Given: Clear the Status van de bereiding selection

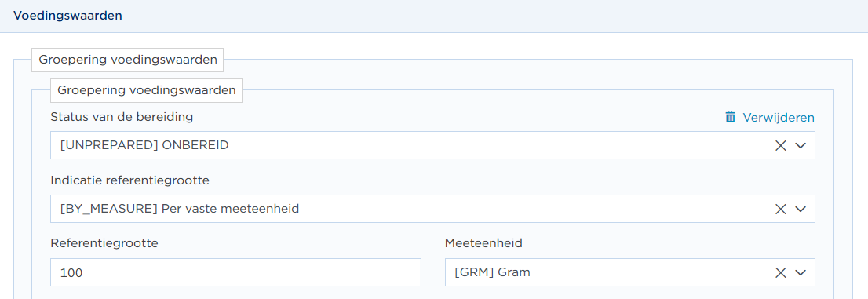Looking at the screenshot, I should [781, 146].
